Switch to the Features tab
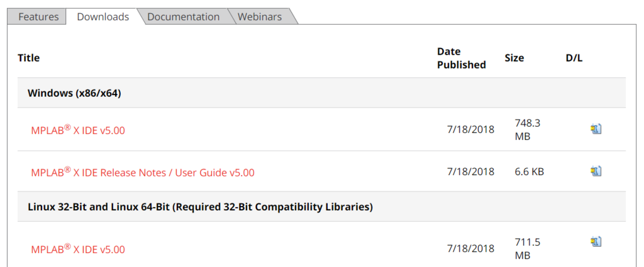The width and height of the screenshot is (644, 267). point(38,17)
